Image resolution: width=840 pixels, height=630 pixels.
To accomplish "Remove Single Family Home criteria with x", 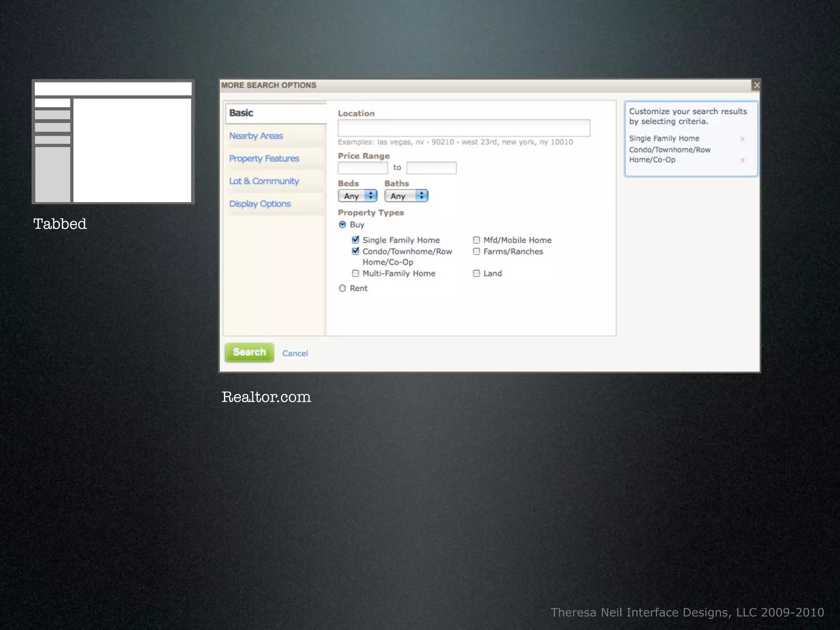I will (742, 139).
